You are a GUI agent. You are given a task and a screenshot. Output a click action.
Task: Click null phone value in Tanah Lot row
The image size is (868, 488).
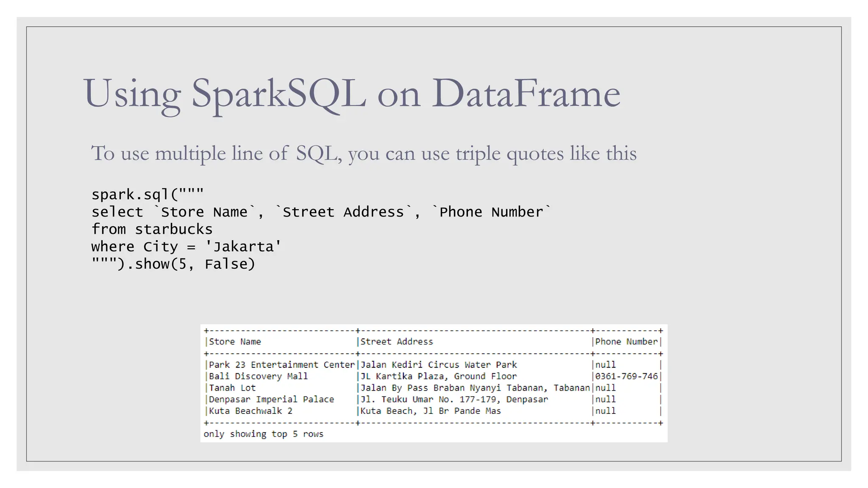click(x=606, y=388)
